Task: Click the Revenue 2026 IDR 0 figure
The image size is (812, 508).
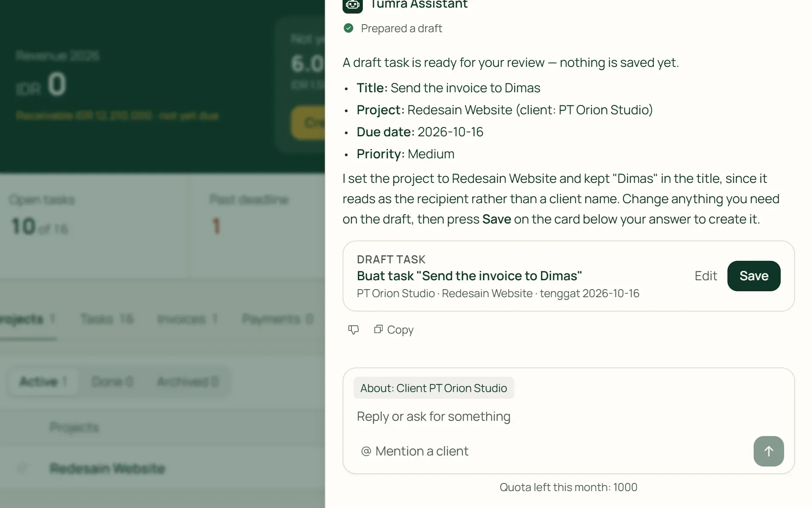Action: [41, 84]
